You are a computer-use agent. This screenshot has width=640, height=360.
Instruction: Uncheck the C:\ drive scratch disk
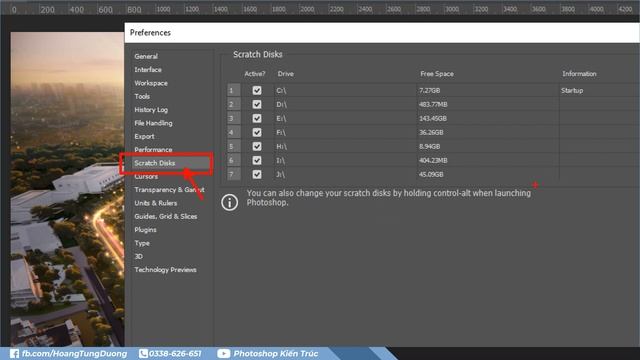tap(257, 90)
